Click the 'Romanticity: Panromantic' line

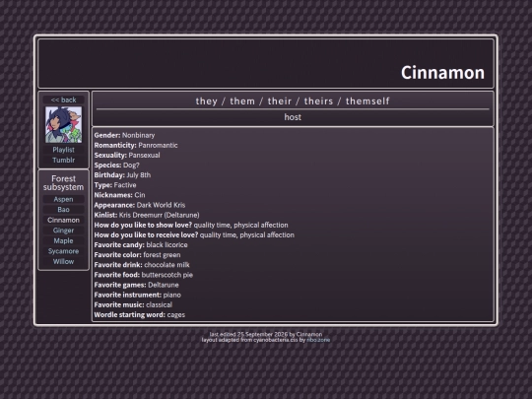click(x=136, y=145)
